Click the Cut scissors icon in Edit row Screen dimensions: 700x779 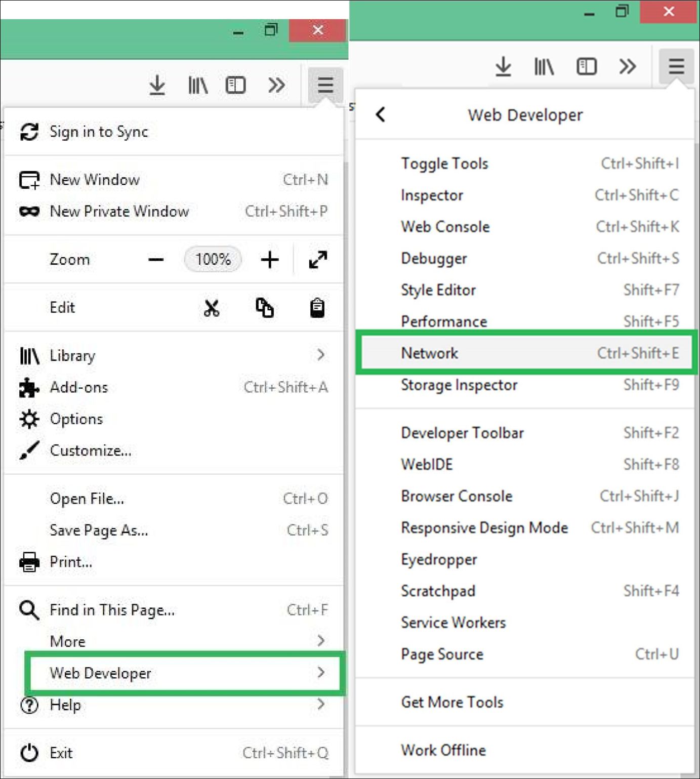click(212, 308)
